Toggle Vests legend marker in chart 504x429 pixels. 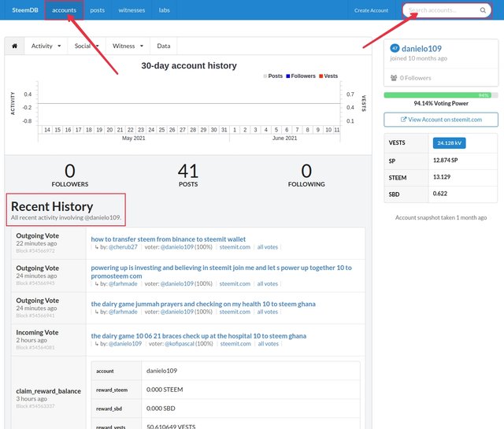(321, 76)
